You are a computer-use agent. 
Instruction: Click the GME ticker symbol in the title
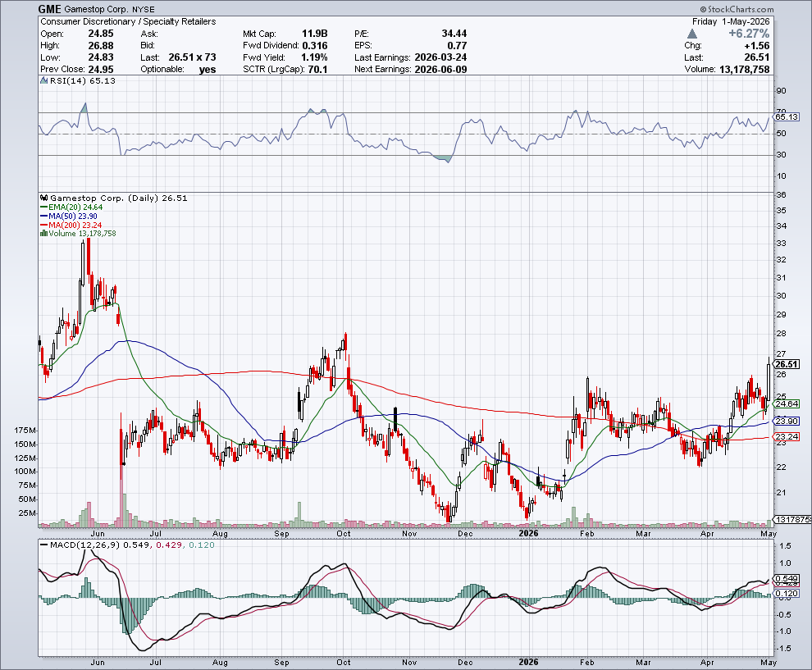50,9
